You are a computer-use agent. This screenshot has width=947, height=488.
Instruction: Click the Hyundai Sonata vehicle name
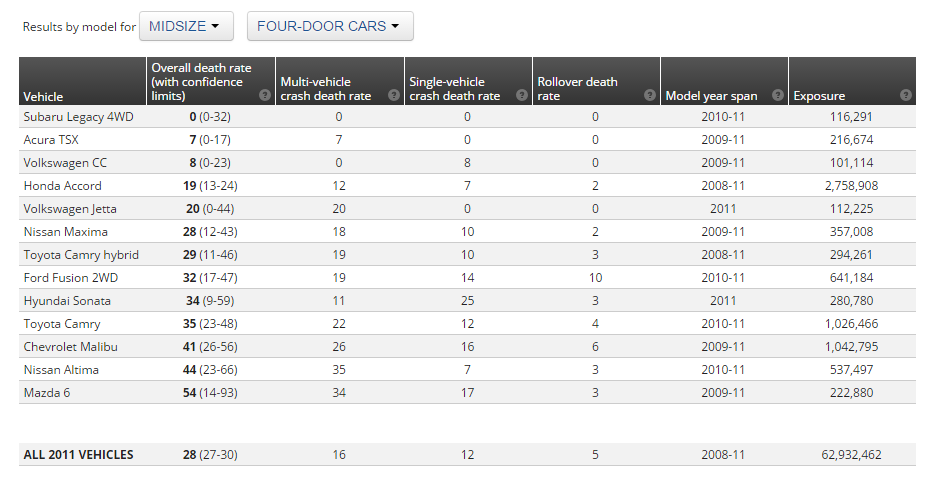[x=67, y=301]
